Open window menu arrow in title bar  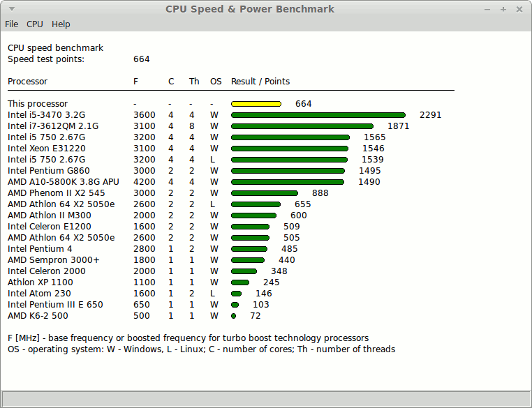[10, 9]
